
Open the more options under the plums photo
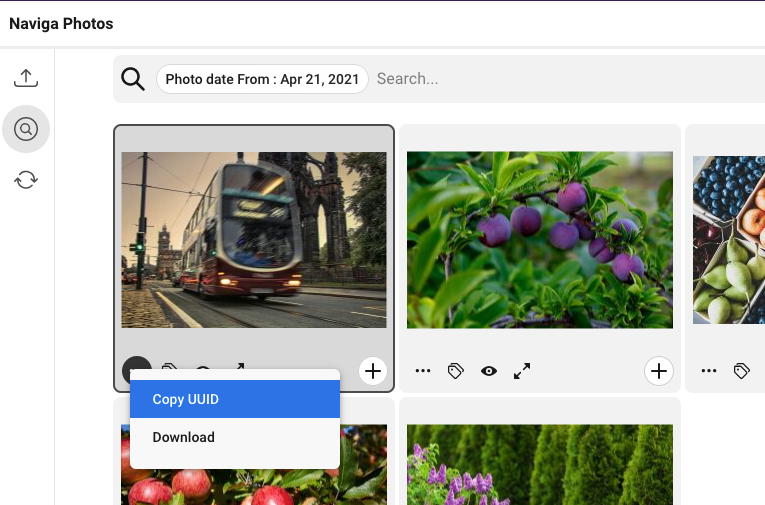pyautogui.click(x=423, y=371)
